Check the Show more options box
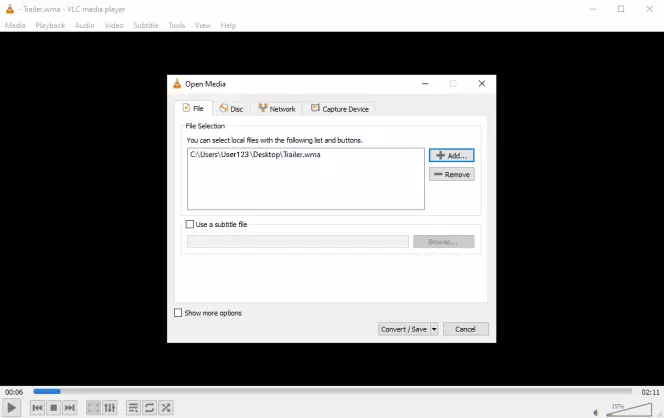The width and height of the screenshot is (664, 418). pyautogui.click(x=178, y=313)
